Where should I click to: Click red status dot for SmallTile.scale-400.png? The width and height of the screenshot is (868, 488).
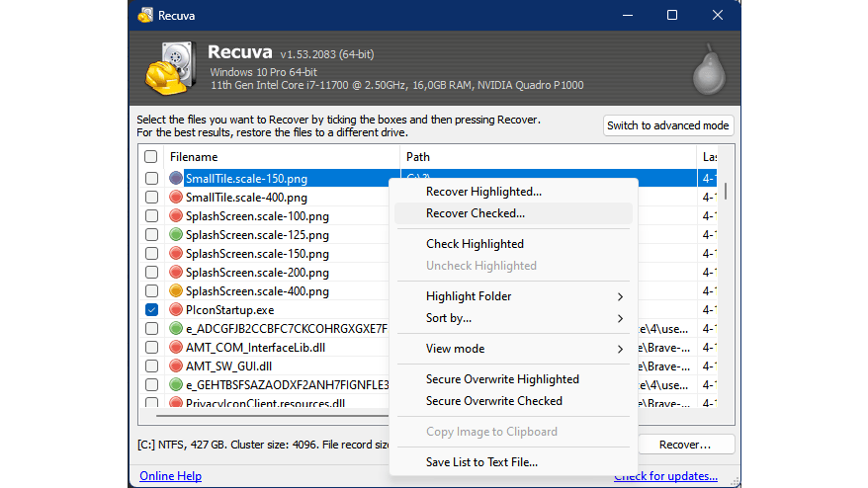176,198
